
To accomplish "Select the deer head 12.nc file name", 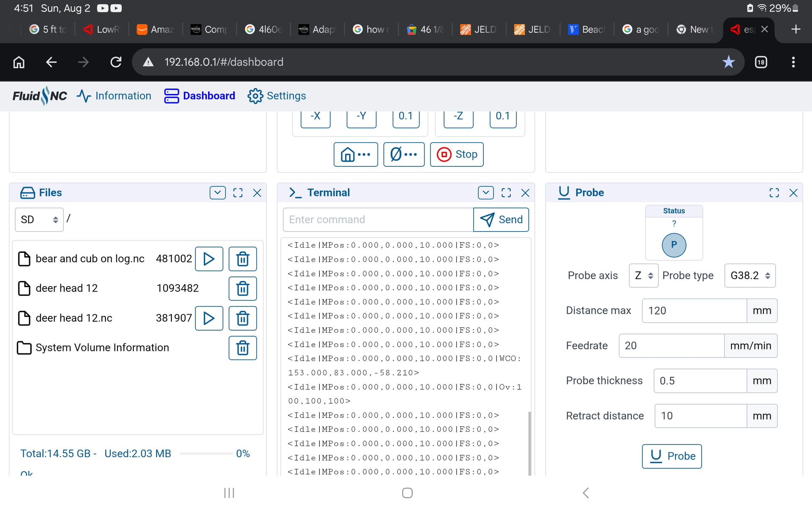I will [x=74, y=318].
